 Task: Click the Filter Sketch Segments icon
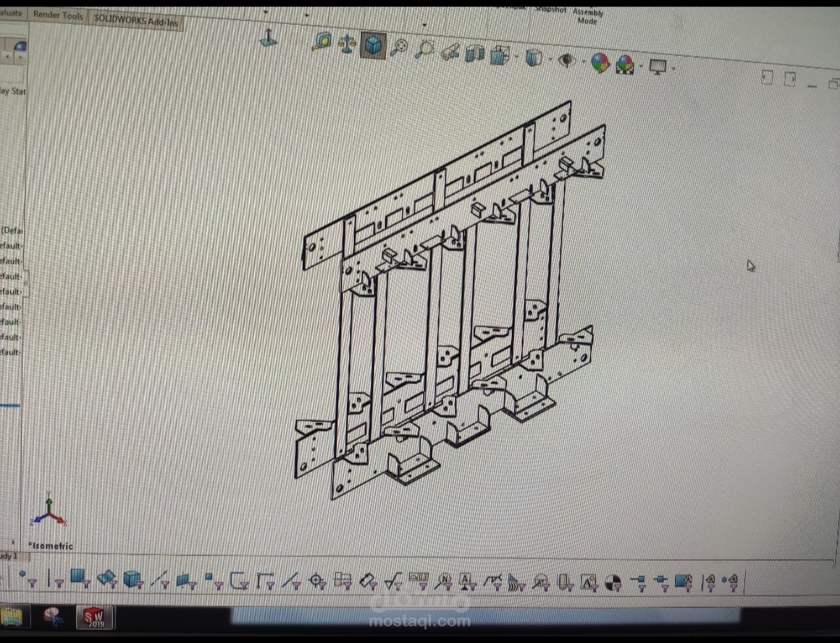(x=265, y=582)
